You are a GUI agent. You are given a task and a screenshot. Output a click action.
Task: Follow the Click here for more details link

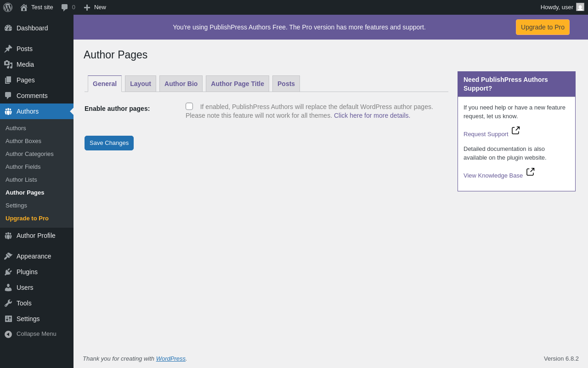[x=372, y=115]
